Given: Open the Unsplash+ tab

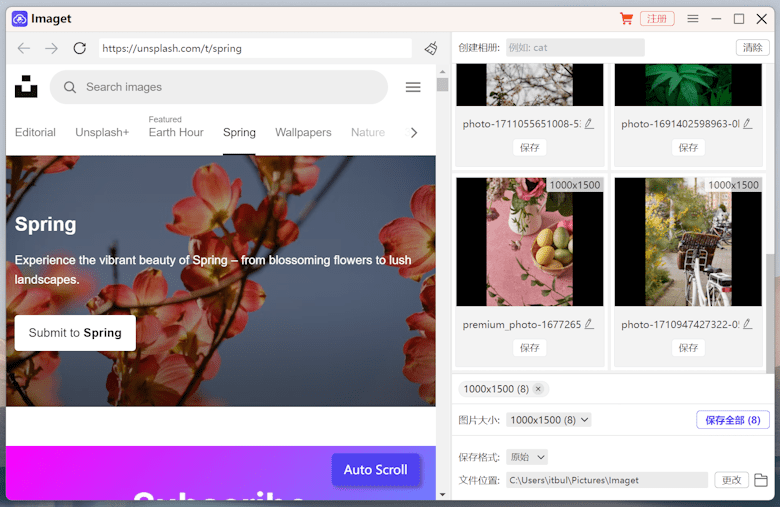Looking at the screenshot, I should click(102, 132).
